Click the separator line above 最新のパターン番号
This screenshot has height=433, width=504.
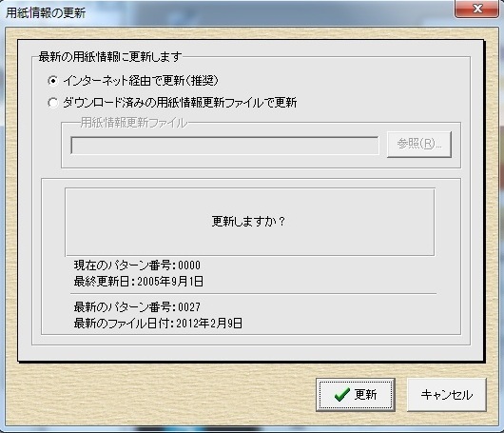tap(253, 294)
